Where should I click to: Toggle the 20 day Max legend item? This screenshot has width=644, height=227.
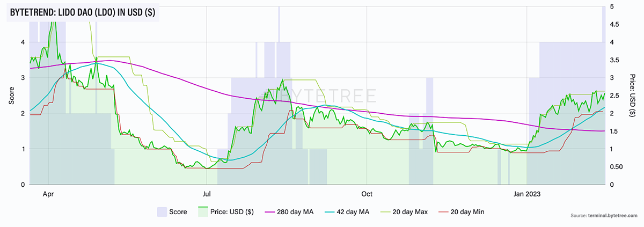[405, 211]
